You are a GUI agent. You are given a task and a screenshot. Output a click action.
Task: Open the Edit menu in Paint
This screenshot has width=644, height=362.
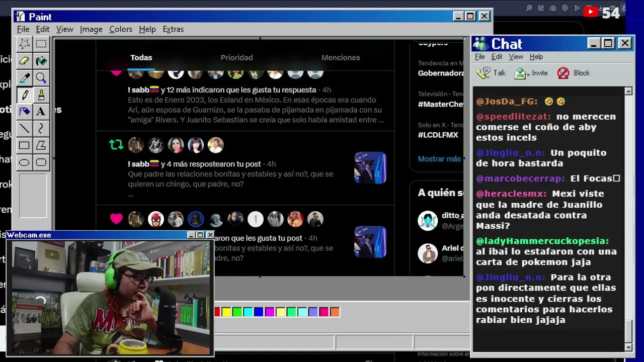[42, 29]
